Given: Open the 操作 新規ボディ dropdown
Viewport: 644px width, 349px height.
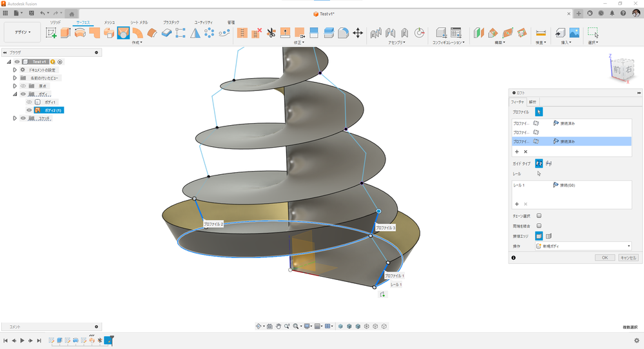Looking at the screenshot, I should tap(583, 246).
